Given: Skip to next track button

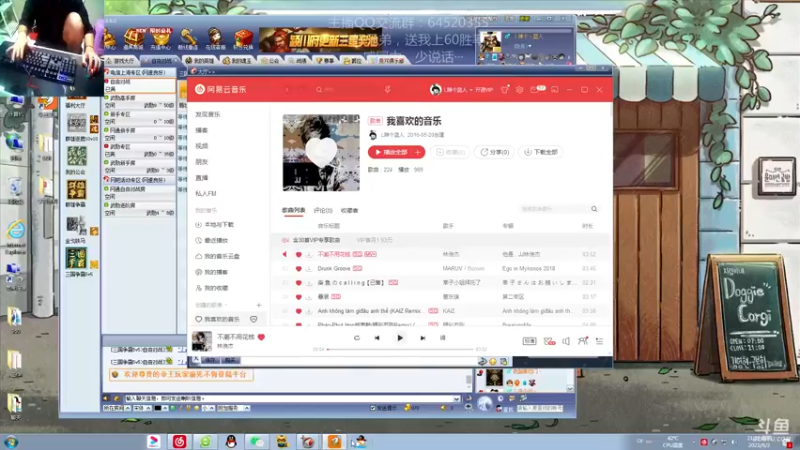Looking at the screenshot, I should (422, 338).
